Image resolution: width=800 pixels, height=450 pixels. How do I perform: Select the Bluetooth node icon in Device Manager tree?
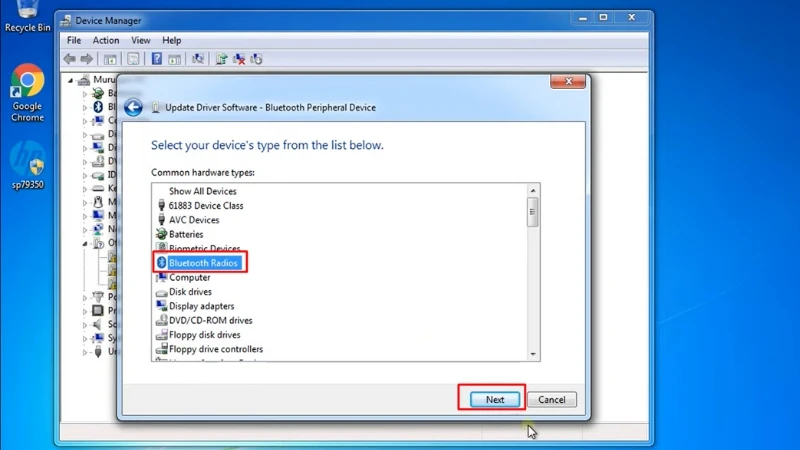98,107
